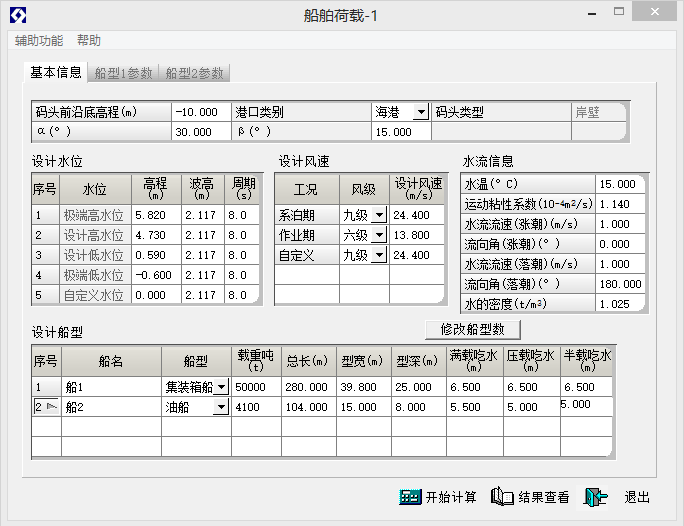Click the 水温 value field
Screen dimensions: 684x526
coord(621,184)
